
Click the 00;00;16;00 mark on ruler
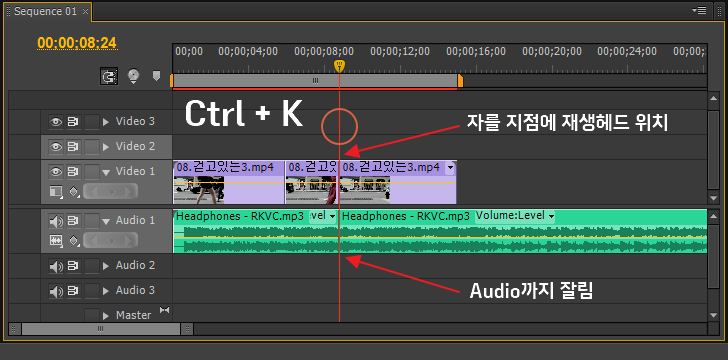(476, 52)
